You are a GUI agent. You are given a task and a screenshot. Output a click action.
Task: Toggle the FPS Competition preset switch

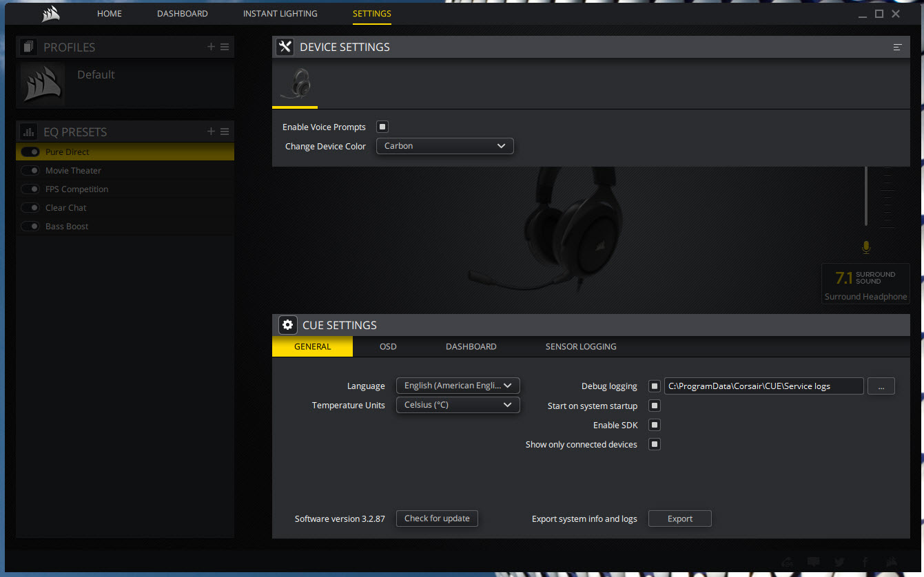tap(30, 189)
